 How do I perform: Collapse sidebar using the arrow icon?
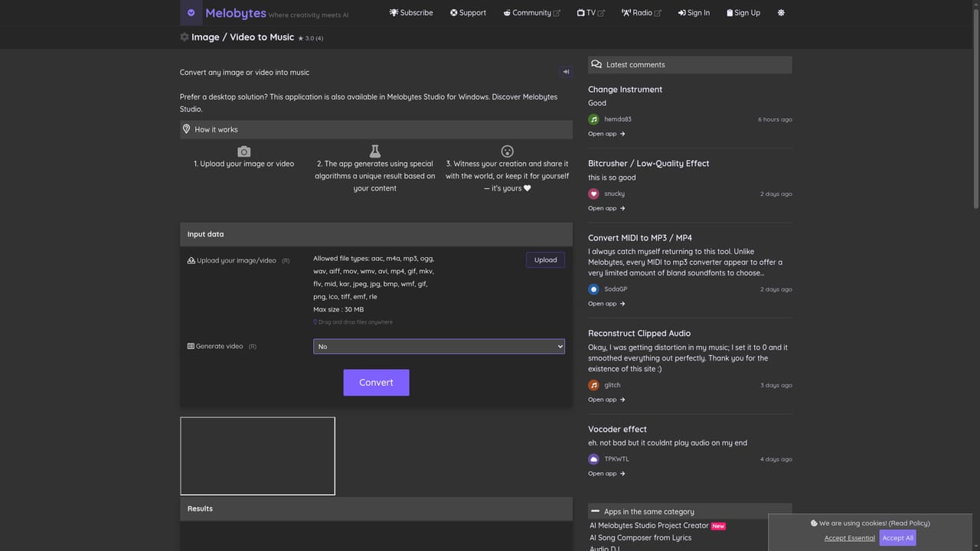566,72
